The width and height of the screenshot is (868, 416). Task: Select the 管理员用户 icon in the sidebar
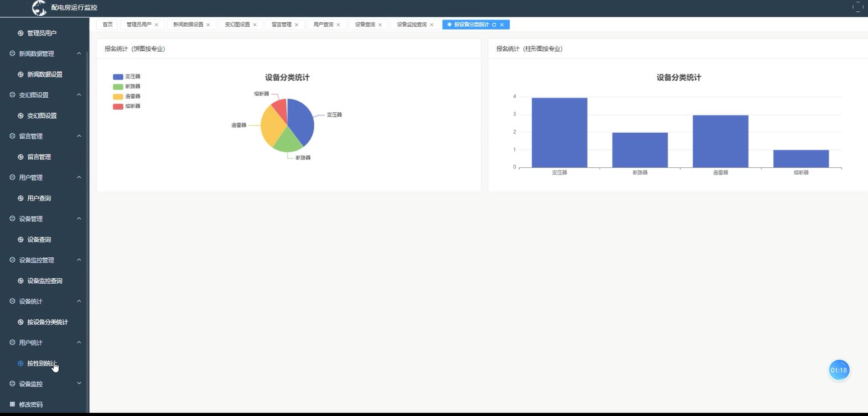point(20,33)
